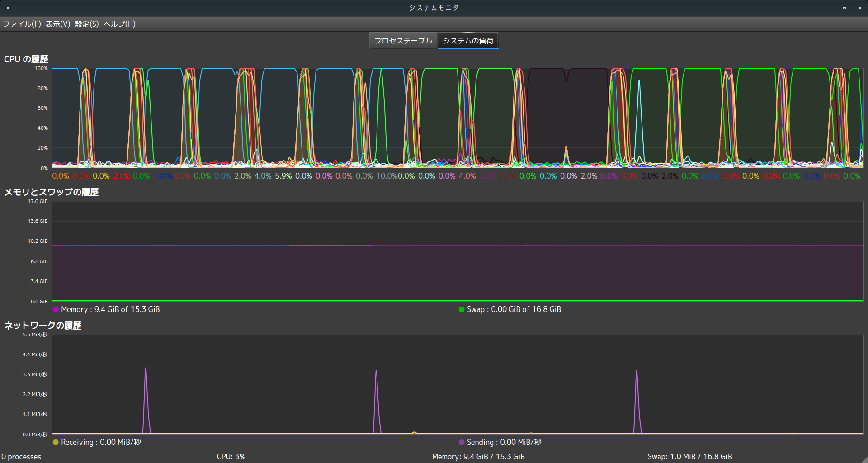Click the '17.0 GiB' memory axis label
This screenshot has height=463, width=868.
(38, 201)
